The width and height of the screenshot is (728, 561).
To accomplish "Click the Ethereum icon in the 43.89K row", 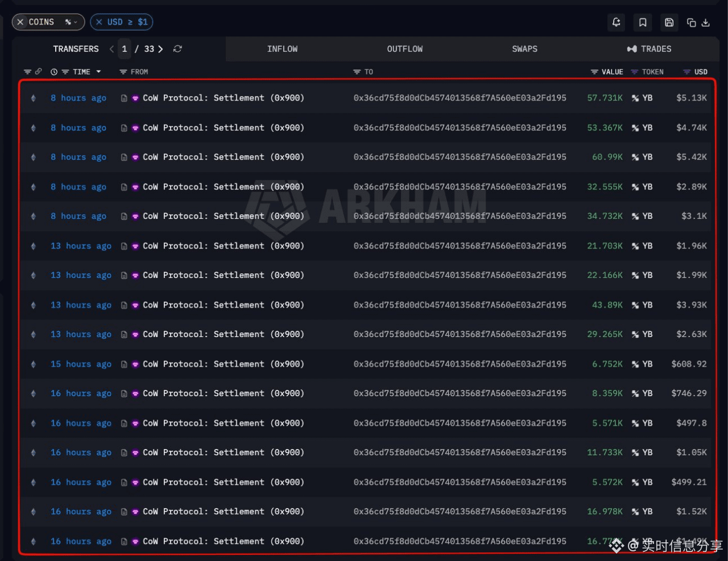I will (x=34, y=305).
